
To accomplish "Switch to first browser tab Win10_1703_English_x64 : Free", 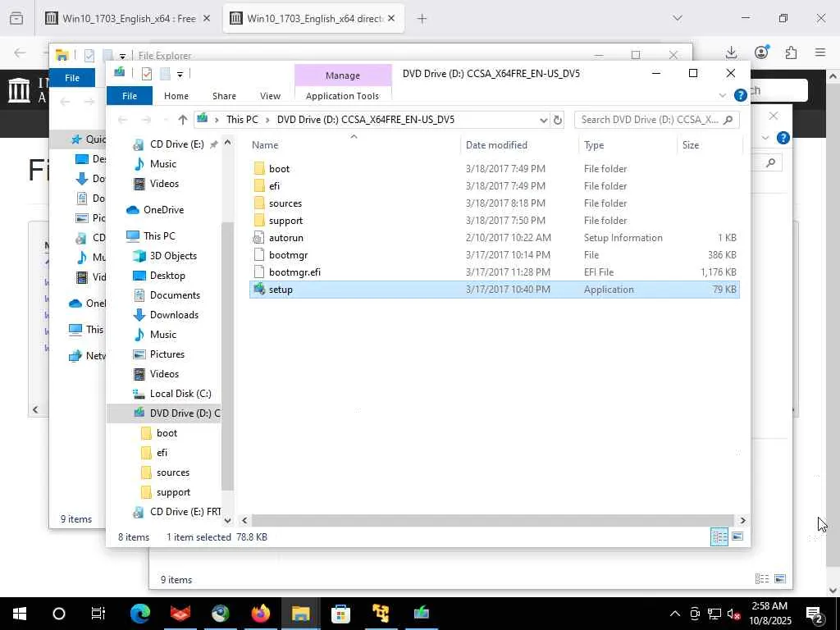I will tap(128, 19).
